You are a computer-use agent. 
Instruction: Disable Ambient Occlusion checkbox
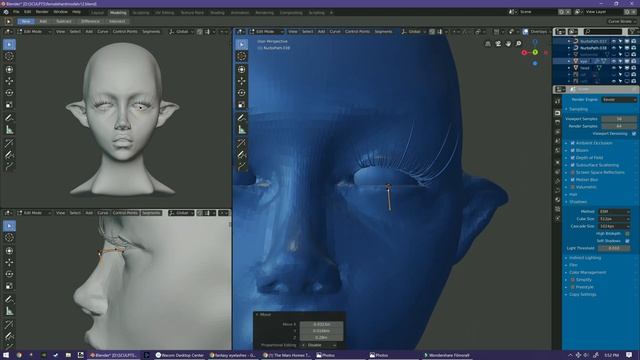[573, 143]
